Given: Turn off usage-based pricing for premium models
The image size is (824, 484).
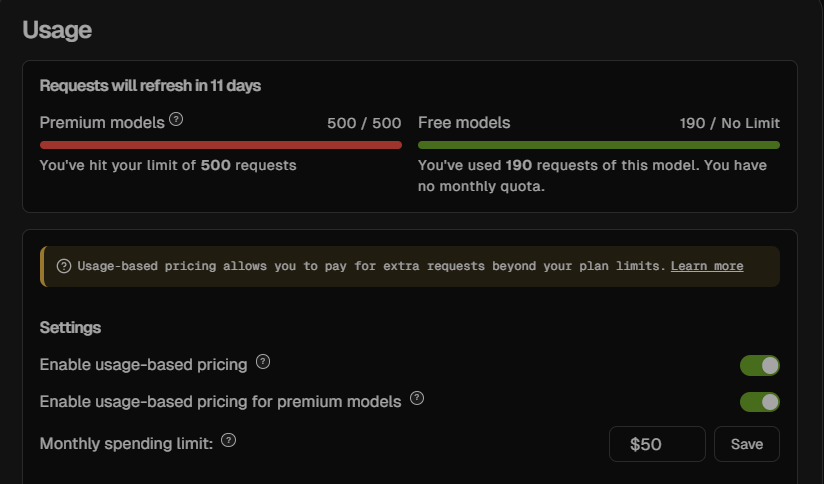Looking at the screenshot, I should pyautogui.click(x=759, y=402).
